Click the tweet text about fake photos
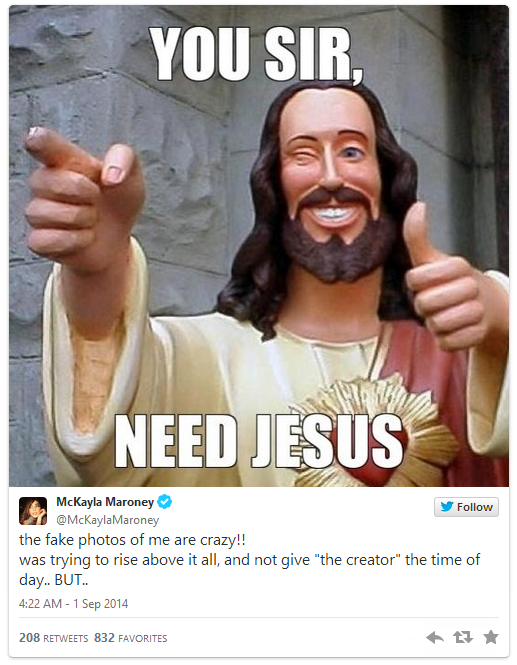Viewport: 517px width, 665px height. pos(249,560)
